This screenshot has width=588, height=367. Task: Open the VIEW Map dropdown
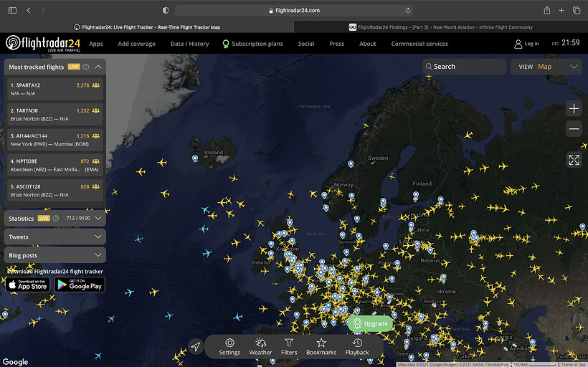pos(546,67)
